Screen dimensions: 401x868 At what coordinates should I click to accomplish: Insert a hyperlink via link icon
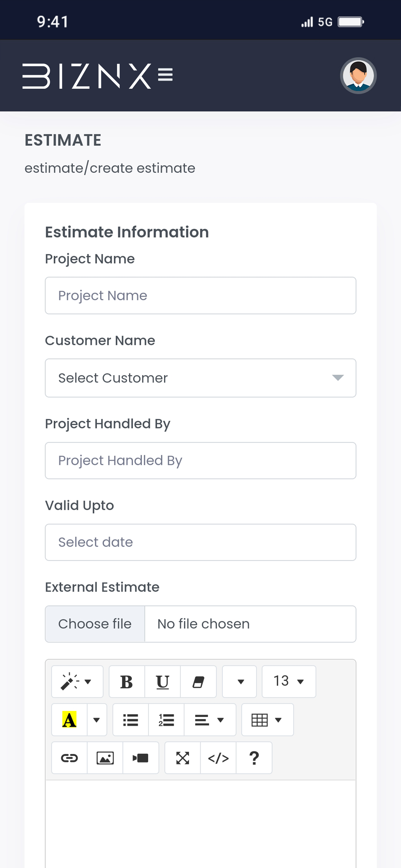(x=69, y=758)
